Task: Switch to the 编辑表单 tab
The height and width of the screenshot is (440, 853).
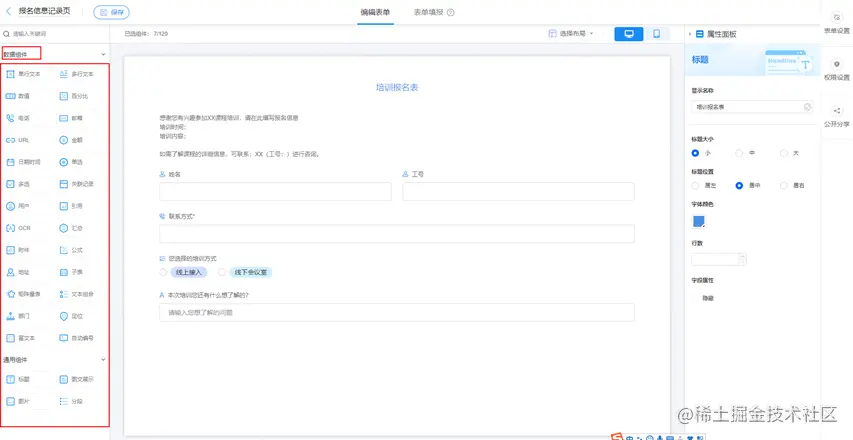Action: pyautogui.click(x=375, y=12)
